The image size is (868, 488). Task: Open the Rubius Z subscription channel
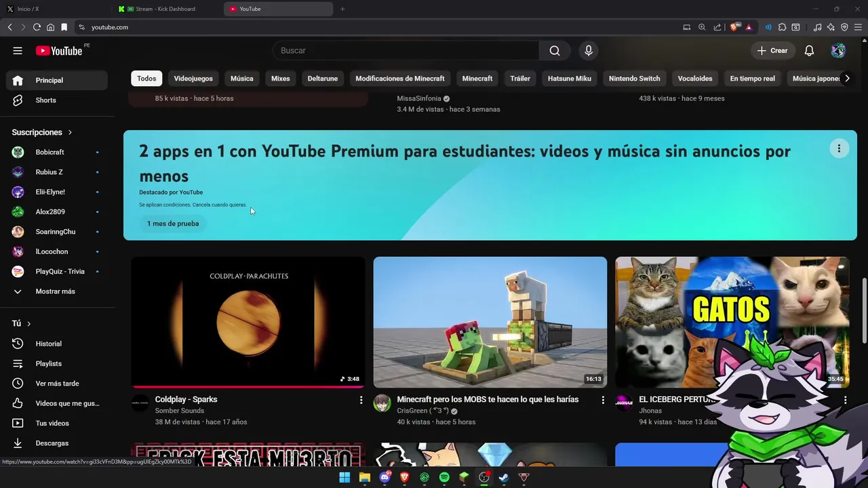(x=57, y=172)
